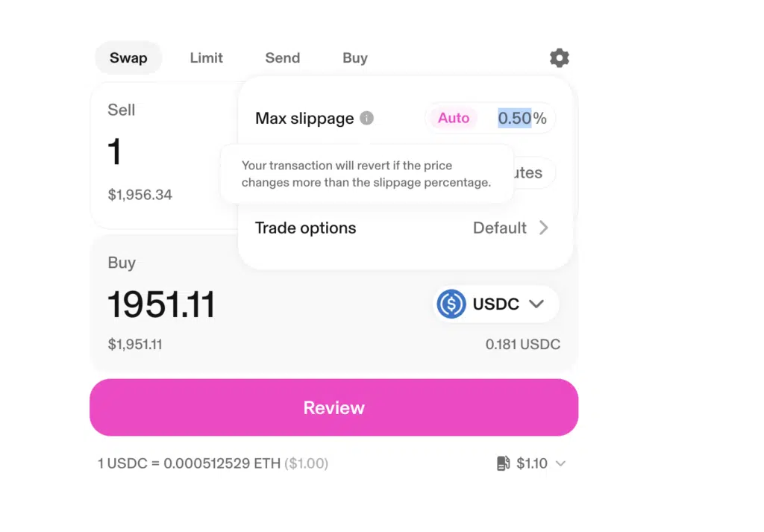Image resolution: width=764 pixels, height=532 pixels.
Task: Click the Trade options label
Action: 305,228
